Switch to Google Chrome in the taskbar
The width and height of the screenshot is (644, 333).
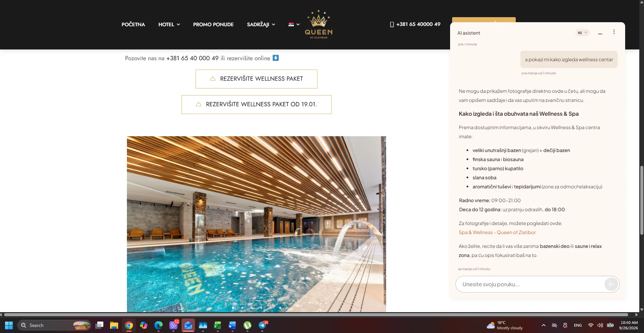tap(129, 325)
